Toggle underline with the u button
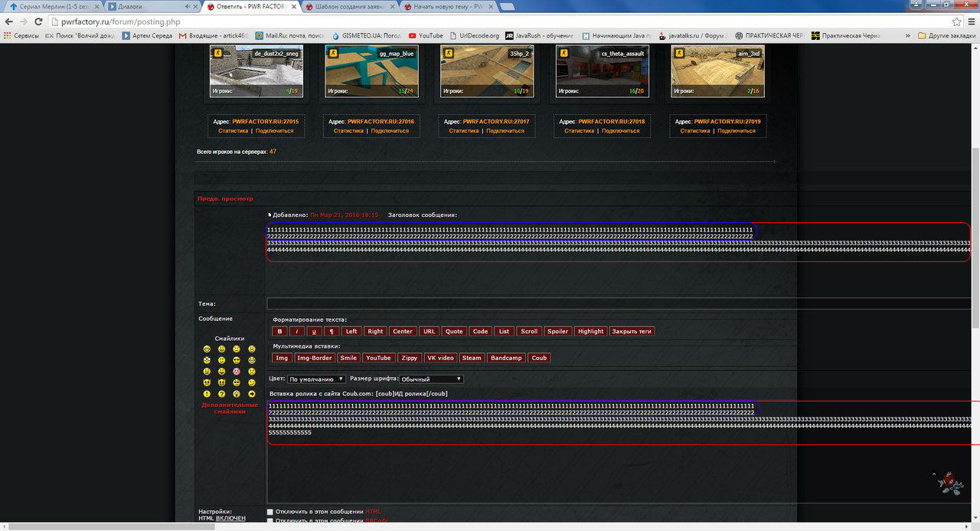Viewport: 980px width, 531px height. pos(315,331)
